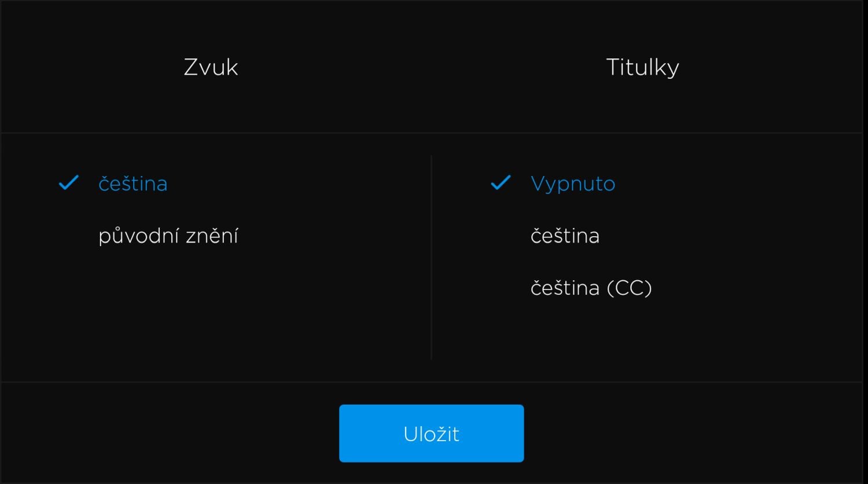
Task: Click the checkmark beside Vypnuto subtitles
Action: click(499, 183)
